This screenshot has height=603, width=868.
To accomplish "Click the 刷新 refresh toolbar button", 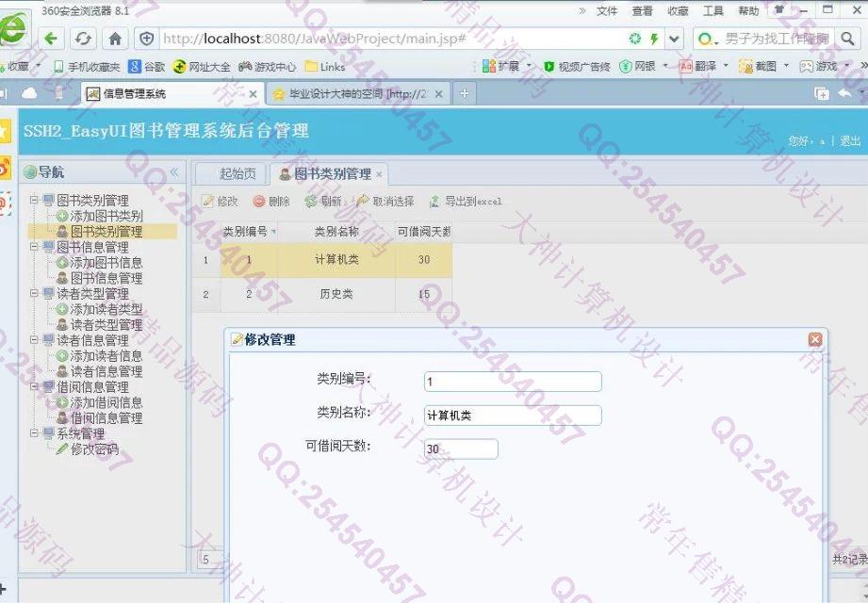I will pyautogui.click(x=322, y=202).
